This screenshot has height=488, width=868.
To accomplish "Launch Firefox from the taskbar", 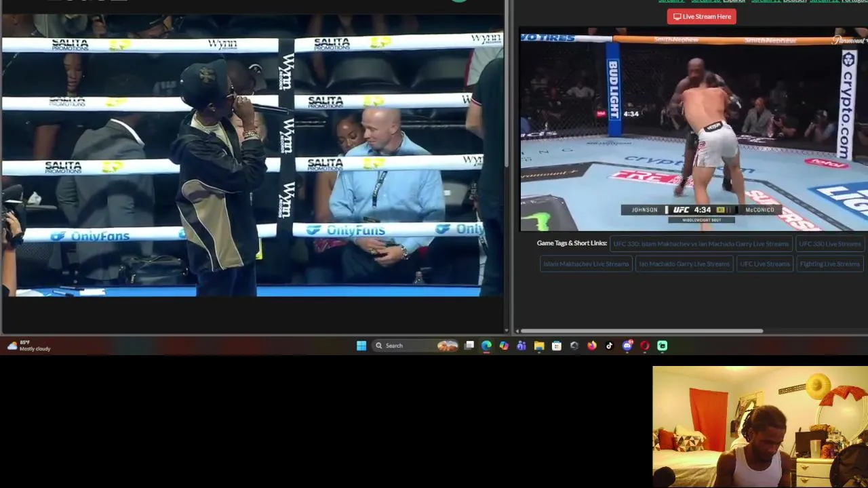I will coord(592,346).
